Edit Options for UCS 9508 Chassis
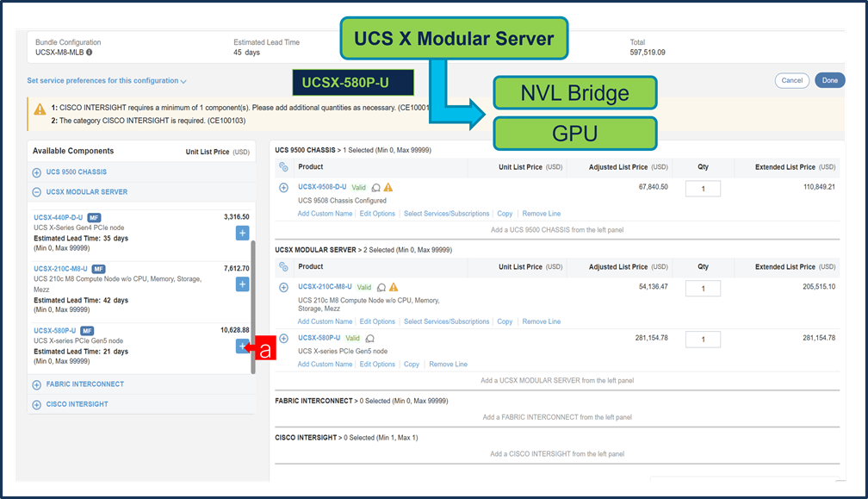The width and height of the screenshot is (868, 499). [x=377, y=214]
